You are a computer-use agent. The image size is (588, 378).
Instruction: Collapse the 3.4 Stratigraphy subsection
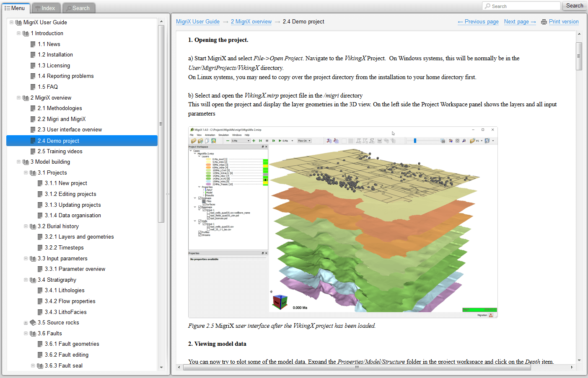click(26, 280)
